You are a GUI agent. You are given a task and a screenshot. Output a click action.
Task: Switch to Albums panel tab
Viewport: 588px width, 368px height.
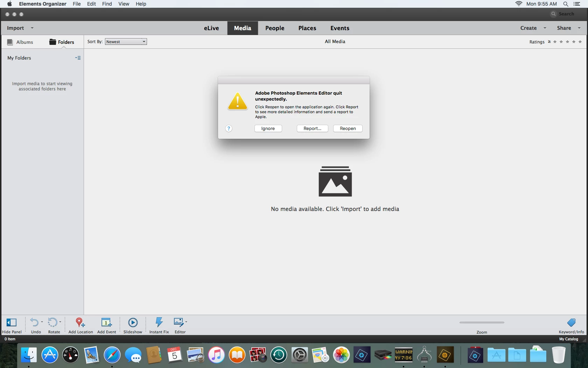[20, 42]
